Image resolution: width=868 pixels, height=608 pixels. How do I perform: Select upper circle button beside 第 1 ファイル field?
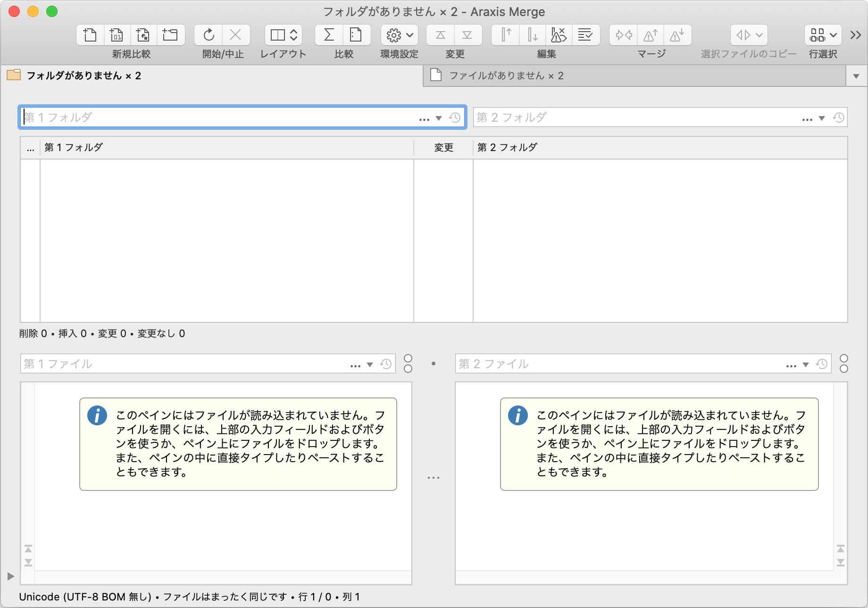(408, 359)
